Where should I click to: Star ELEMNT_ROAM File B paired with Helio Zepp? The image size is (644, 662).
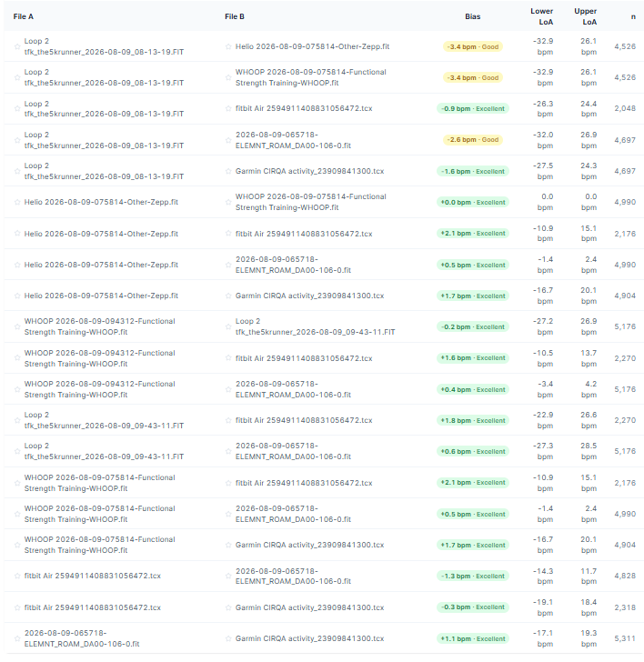tap(228, 265)
